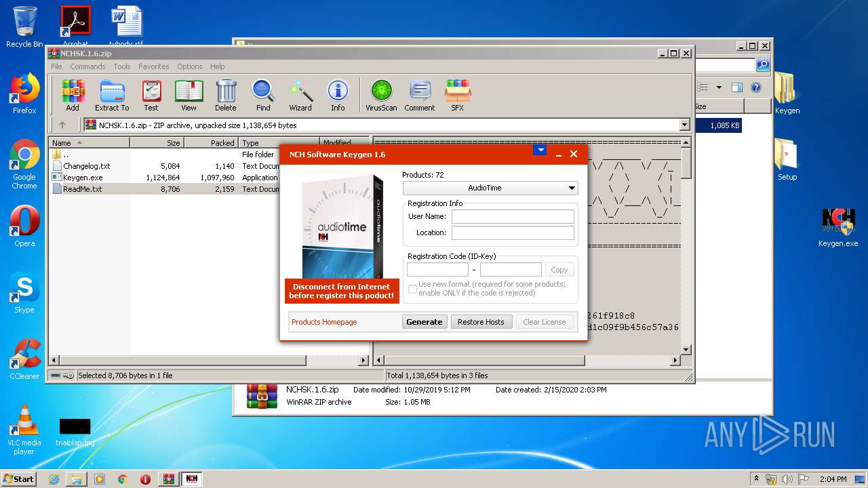
Task: Click the Test archive icon
Action: [151, 95]
